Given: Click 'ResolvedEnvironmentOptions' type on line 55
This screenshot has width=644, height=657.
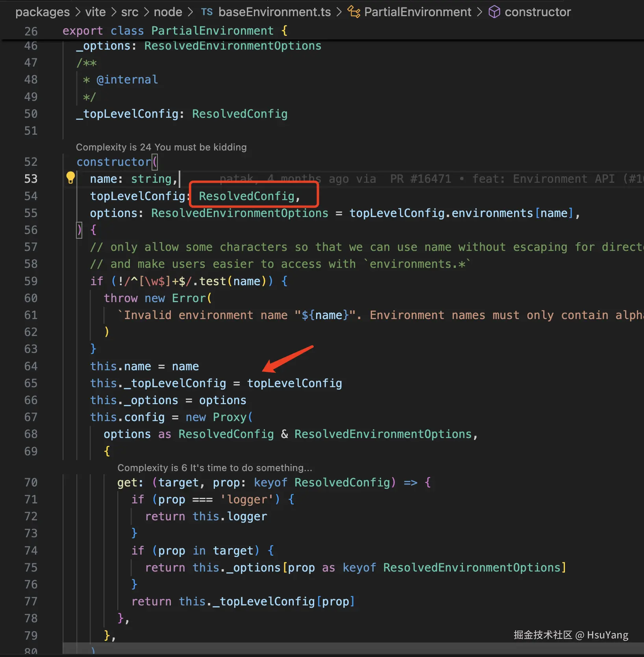Looking at the screenshot, I should [240, 213].
